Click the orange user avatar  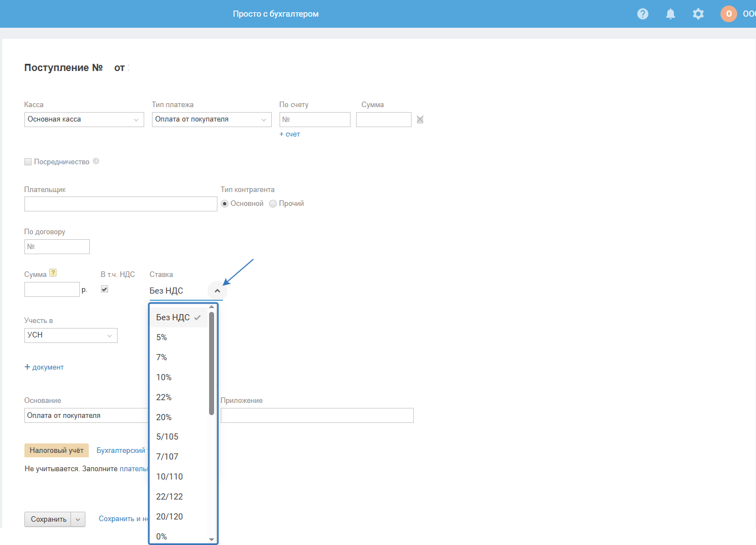[729, 14]
